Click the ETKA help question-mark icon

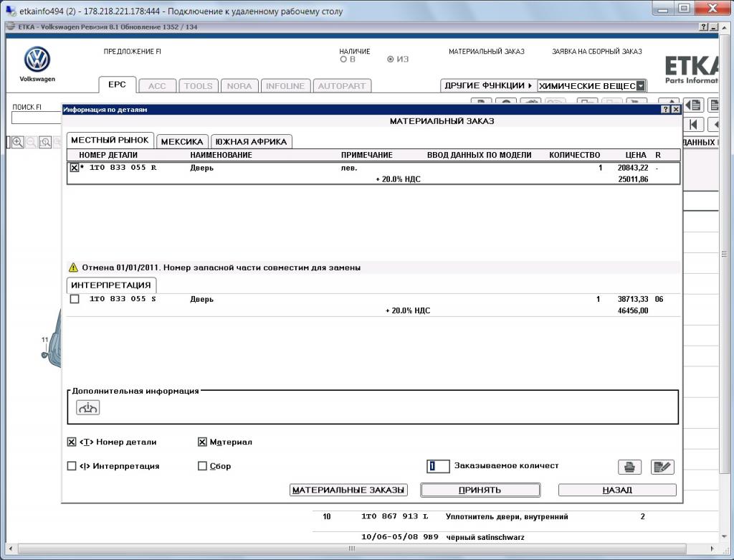[704, 27]
